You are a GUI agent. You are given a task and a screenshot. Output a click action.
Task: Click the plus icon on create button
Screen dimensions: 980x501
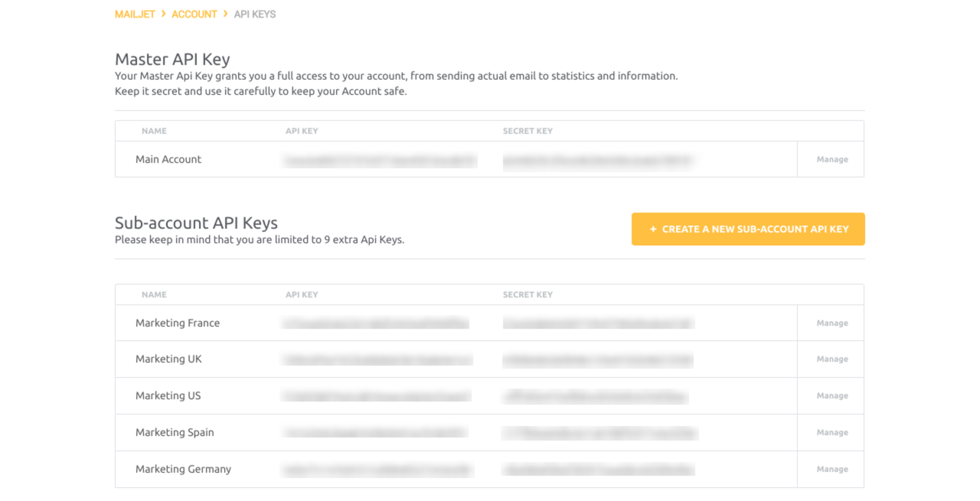click(x=653, y=229)
